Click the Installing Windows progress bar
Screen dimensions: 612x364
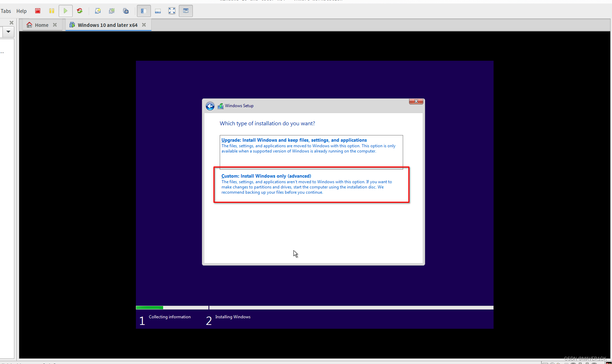click(351, 307)
